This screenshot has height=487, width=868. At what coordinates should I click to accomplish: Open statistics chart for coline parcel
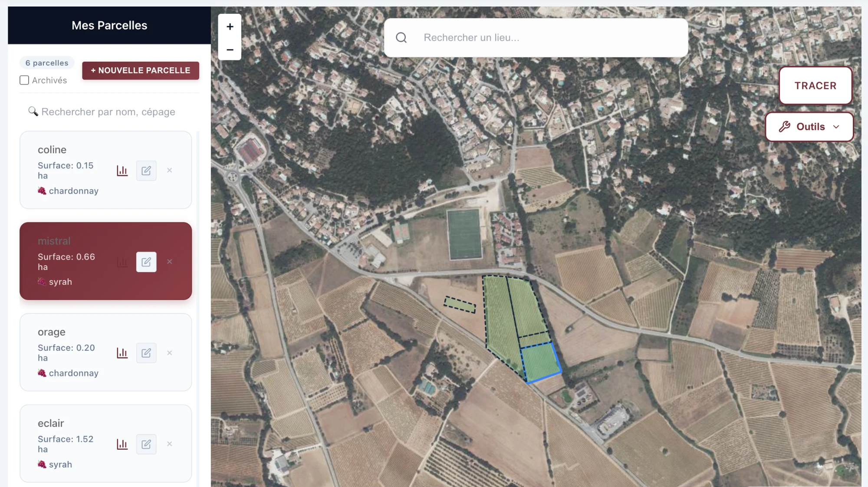pyautogui.click(x=122, y=171)
